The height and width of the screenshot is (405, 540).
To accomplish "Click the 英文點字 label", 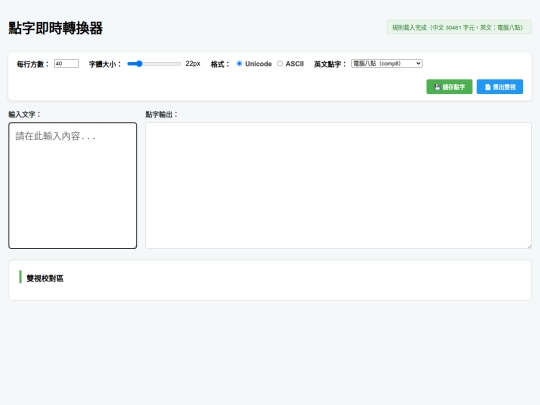I will (330, 64).
